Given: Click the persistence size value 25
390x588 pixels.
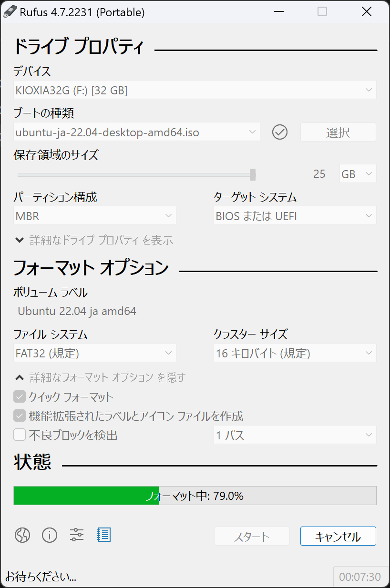Looking at the screenshot, I should [x=319, y=174].
